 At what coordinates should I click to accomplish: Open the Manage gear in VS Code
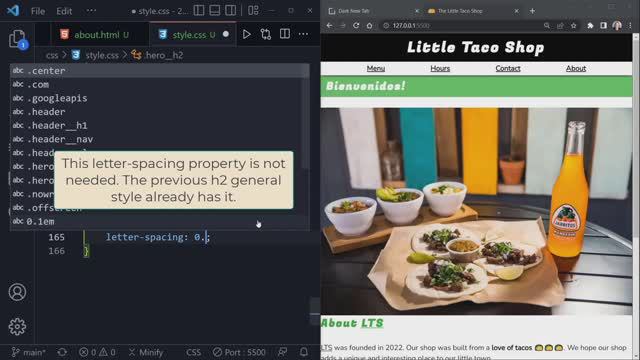[17, 327]
